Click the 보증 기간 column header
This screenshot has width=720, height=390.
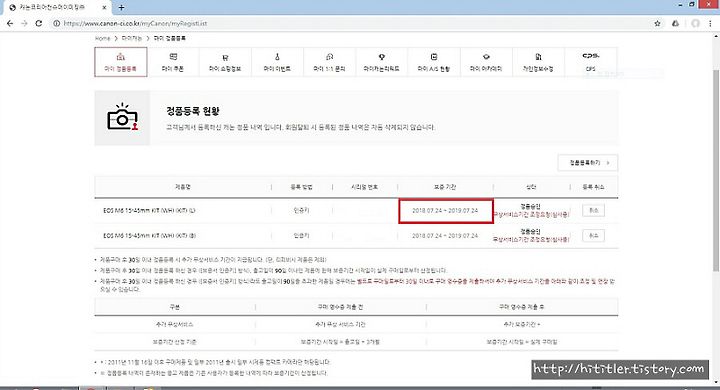pos(445,187)
